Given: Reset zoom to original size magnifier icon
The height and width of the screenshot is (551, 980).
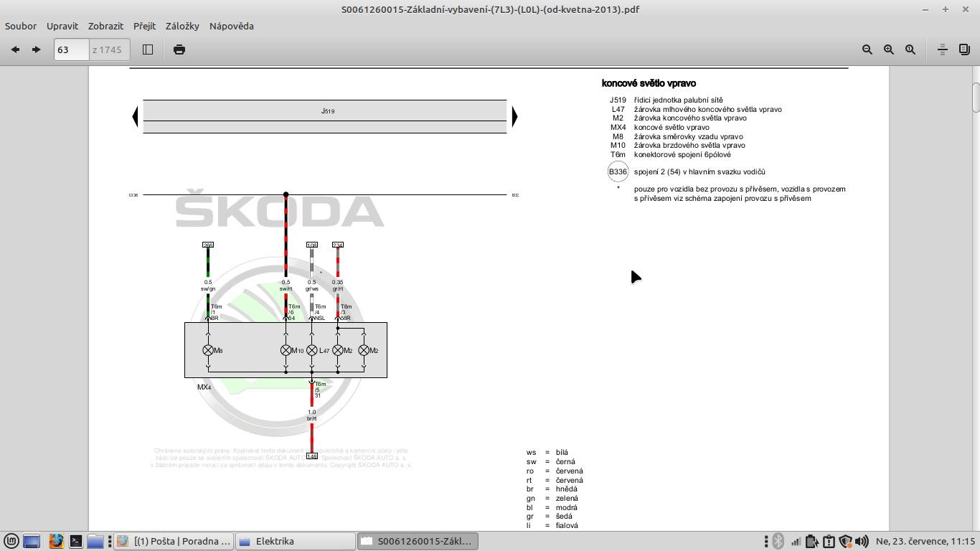Looking at the screenshot, I should tap(910, 50).
